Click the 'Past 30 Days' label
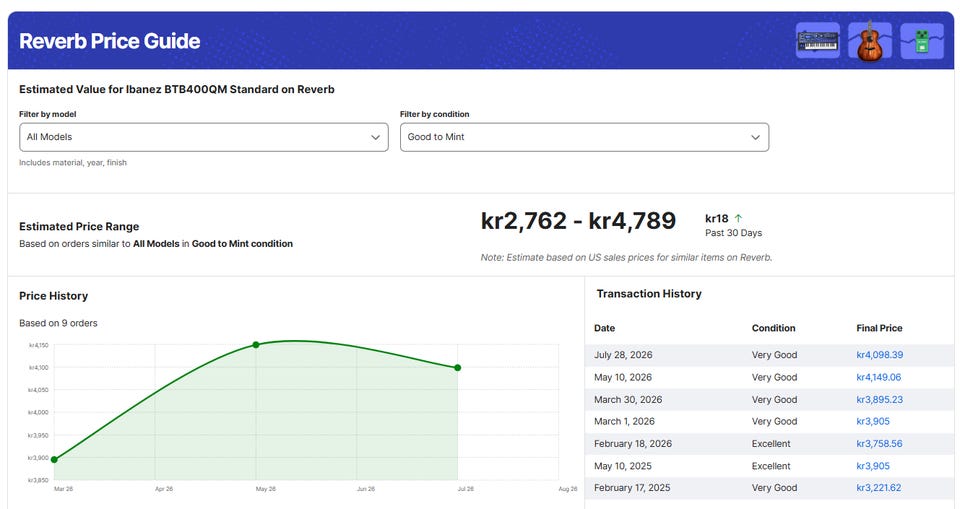 (x=733, y=233)
